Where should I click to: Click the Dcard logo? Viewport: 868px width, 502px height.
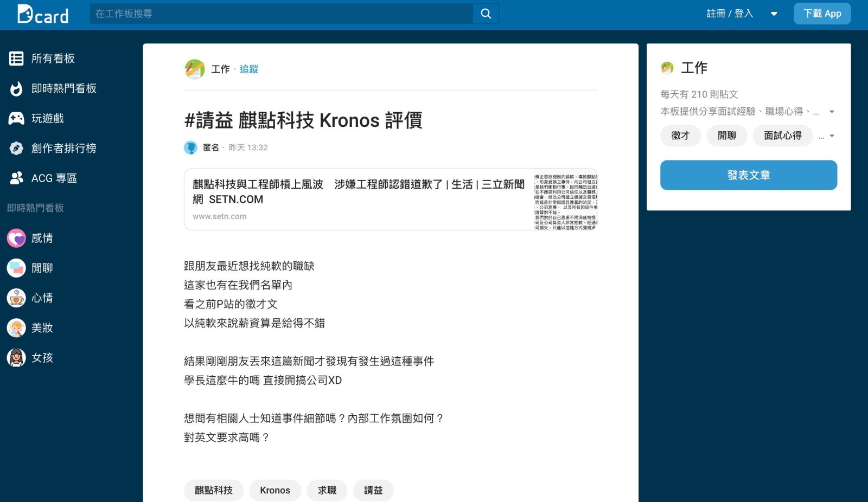pyautogui.click(x=43, y=14)
